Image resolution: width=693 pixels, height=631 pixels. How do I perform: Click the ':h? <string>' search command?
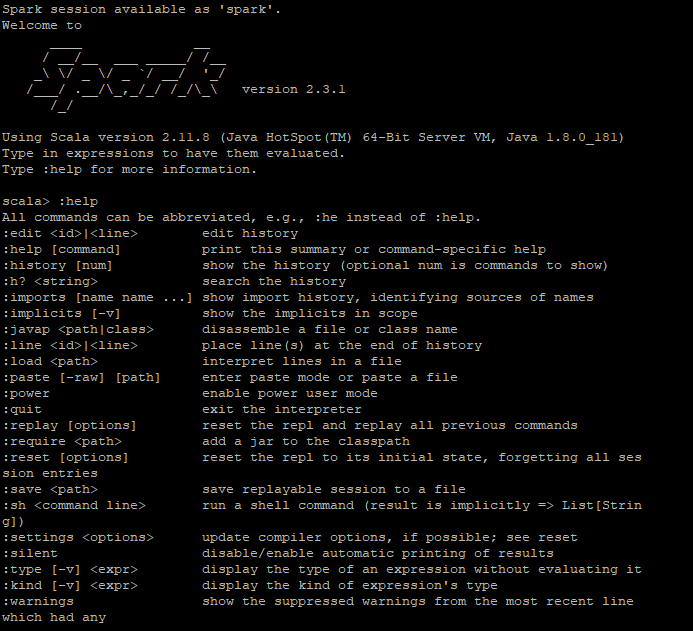coord(50,281)
